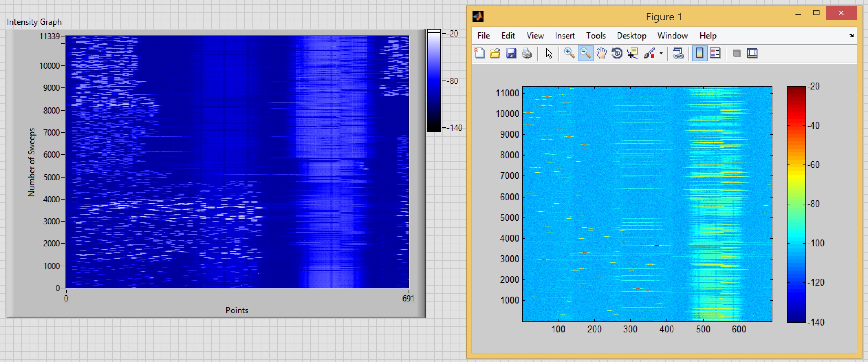868x362 pixels.
Task: Activate the Pan hand tool
Action: pos(601,53)
